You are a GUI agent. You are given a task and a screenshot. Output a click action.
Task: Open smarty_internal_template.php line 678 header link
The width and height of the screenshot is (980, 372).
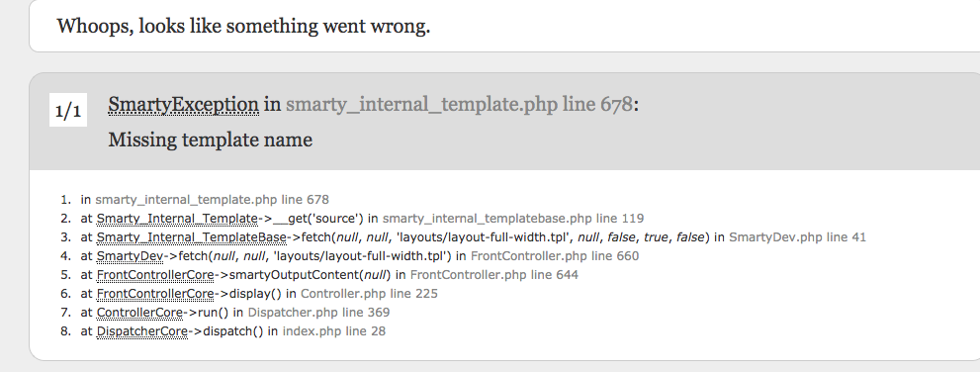[460, 105]
